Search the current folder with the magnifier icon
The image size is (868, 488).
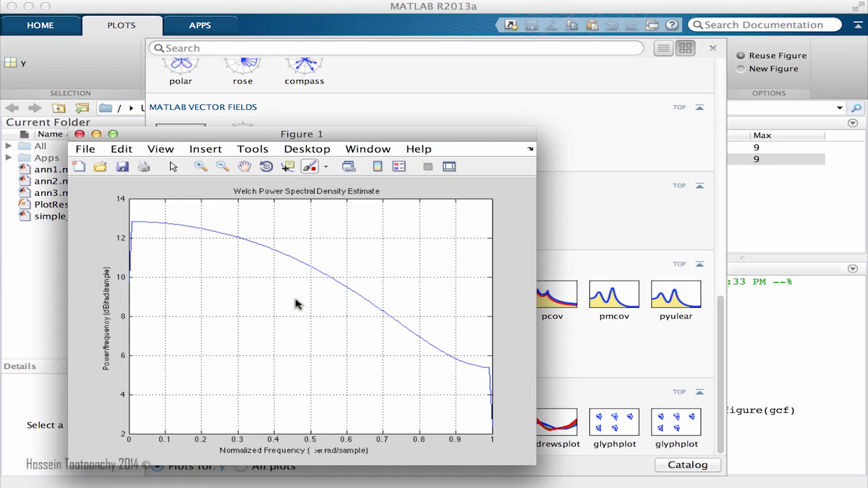tap(856, 108)
